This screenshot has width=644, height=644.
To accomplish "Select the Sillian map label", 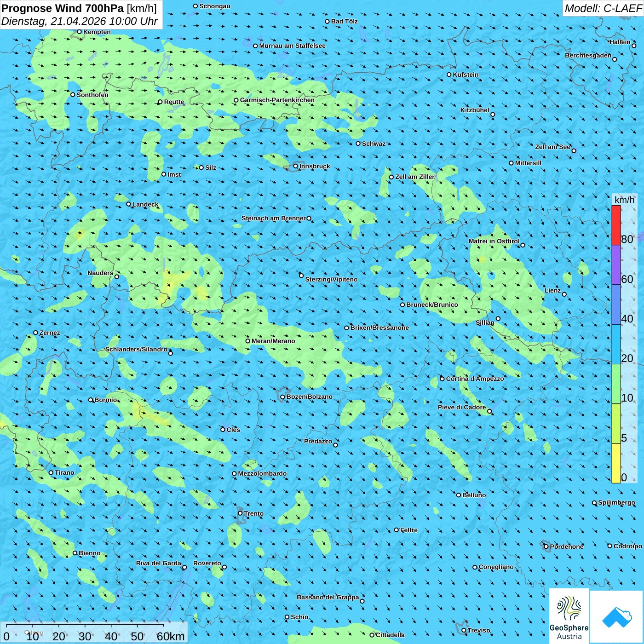I will (x=485, y=322).
